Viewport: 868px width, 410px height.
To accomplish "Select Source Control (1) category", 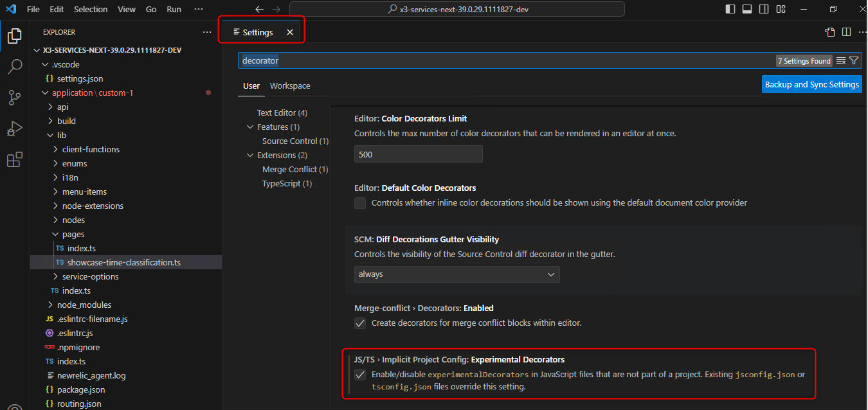I will coord(295,141).
